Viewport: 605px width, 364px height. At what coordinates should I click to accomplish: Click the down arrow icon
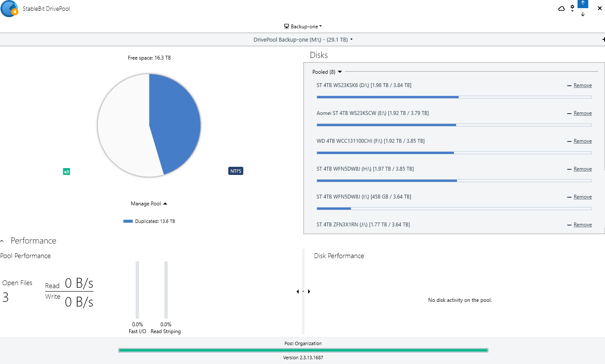[583, 14]
